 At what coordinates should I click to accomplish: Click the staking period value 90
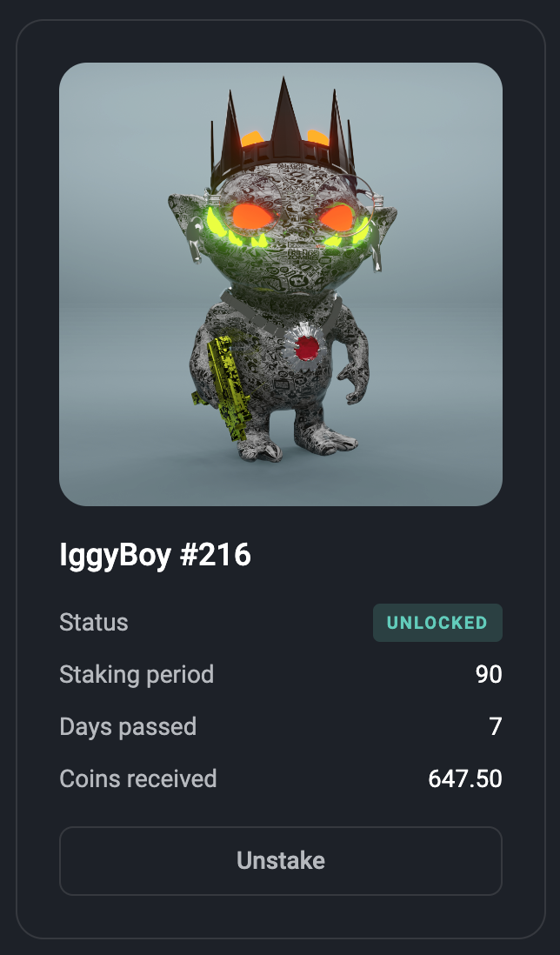point(489,675)
